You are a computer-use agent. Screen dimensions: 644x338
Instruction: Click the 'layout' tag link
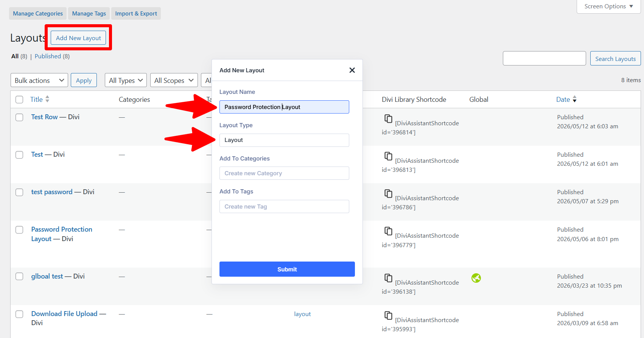[302, 314]
